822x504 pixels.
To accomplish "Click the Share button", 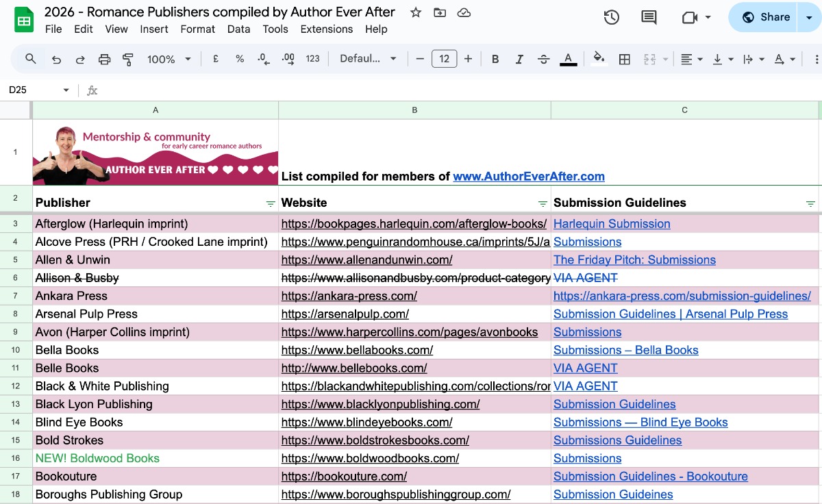I will tap(766, 18).
